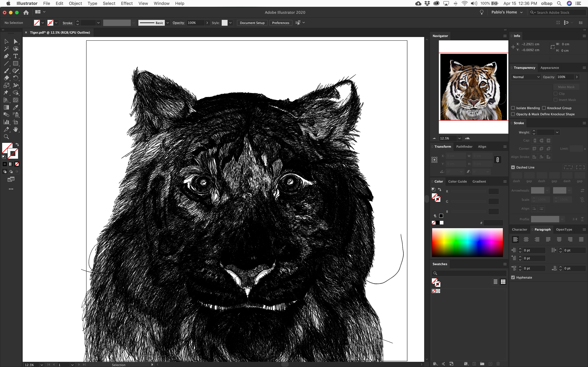Pick a color from the spectrum bar

pos(467,242)
